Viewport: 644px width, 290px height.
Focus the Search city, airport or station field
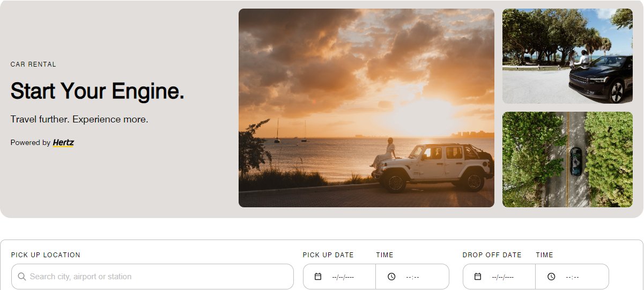coord(152,277)
